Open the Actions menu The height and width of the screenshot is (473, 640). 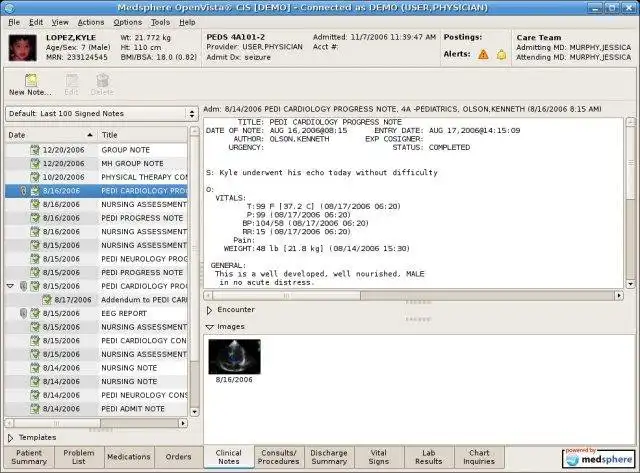(x=91, y=22)
